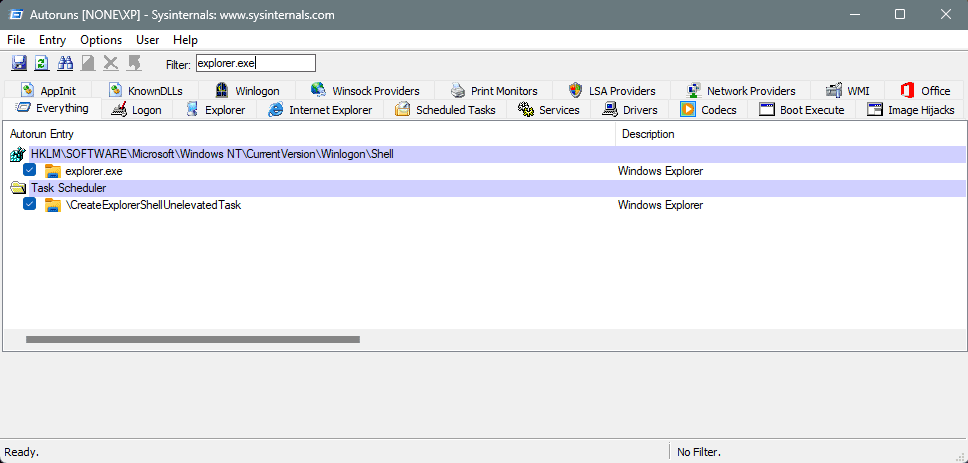Open the Options menu
The width and height of the screenshot is (968, 463).
point(101,40)
